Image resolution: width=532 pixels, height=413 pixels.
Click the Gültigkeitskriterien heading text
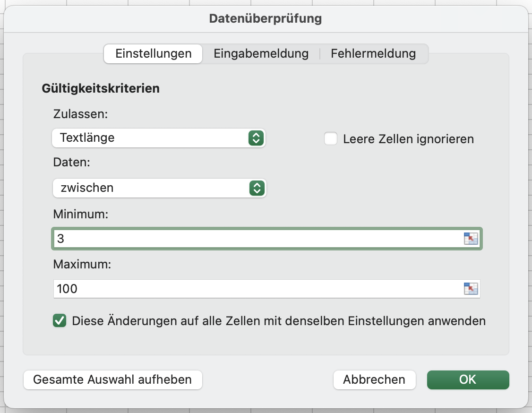[101, 88]
